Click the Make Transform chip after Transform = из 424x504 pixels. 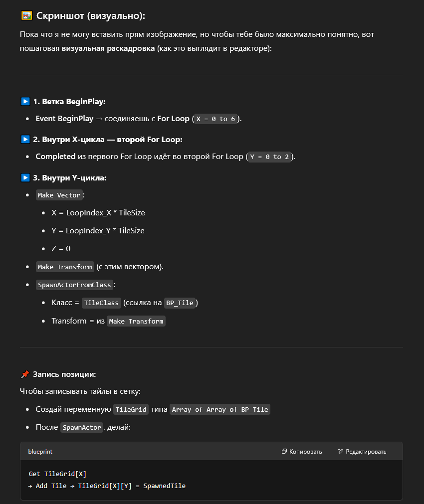(x=136, y=322)
